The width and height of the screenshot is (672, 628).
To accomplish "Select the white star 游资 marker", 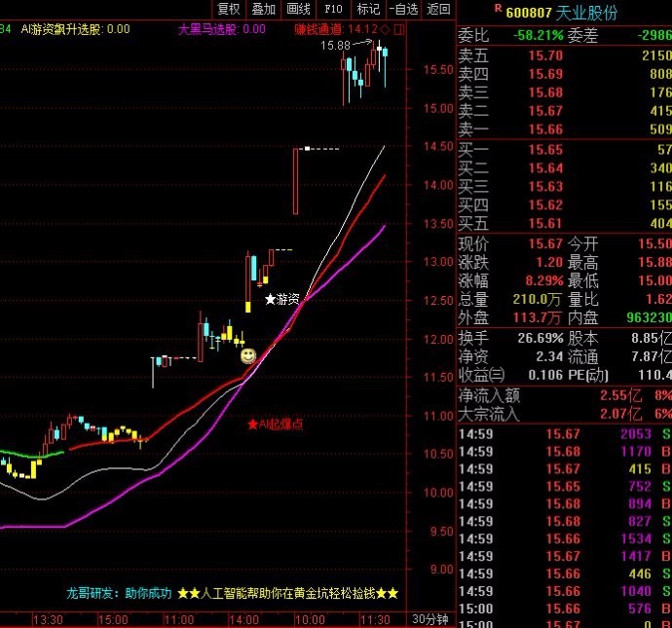I will click(x=282, y=299).
